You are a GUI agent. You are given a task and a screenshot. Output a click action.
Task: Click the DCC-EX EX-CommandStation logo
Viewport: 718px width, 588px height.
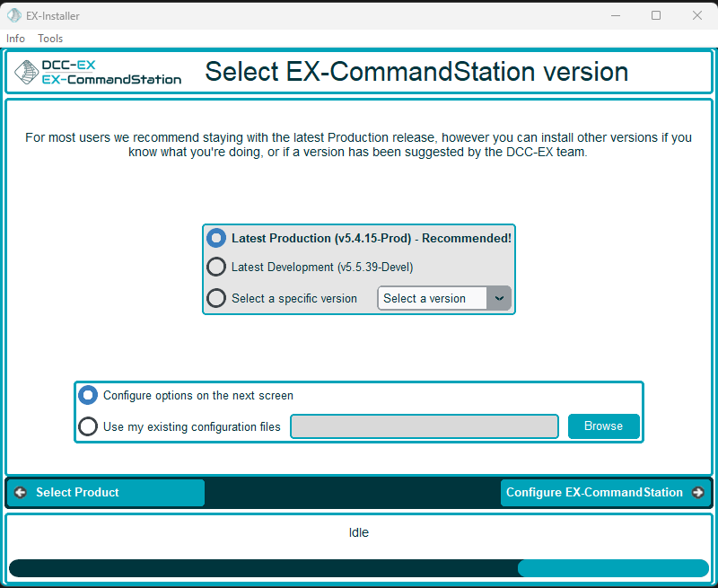pyautogui.click(x=98, y=73)
